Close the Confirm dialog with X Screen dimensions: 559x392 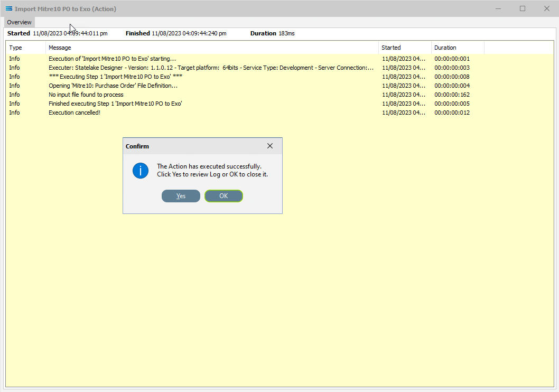[270, 146]
